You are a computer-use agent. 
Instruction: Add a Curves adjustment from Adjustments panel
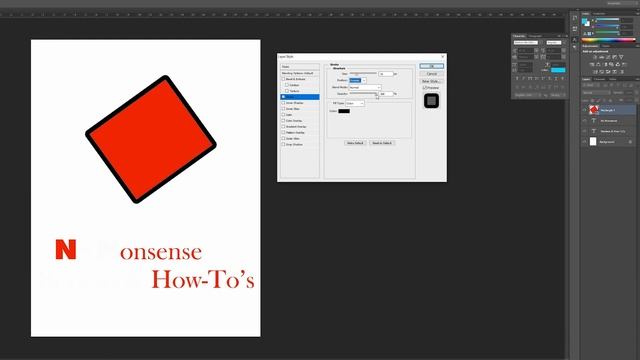608,57
